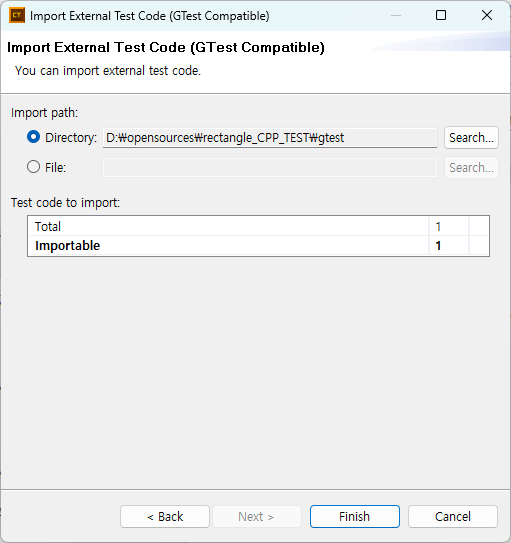
Task: Select the Importable row in the table
Action: (x=258, y=246)
